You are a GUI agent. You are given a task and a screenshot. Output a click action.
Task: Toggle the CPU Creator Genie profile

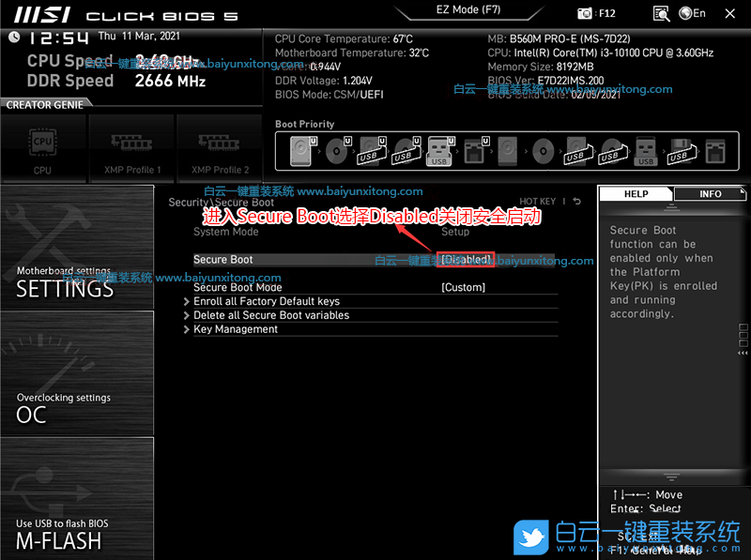[x=42, y=148]
